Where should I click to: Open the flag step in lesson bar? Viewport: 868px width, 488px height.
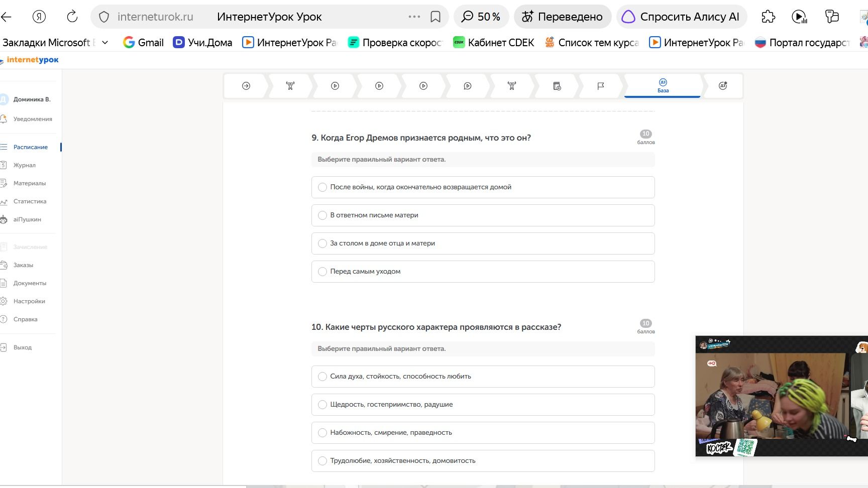(x=601, y=86)
